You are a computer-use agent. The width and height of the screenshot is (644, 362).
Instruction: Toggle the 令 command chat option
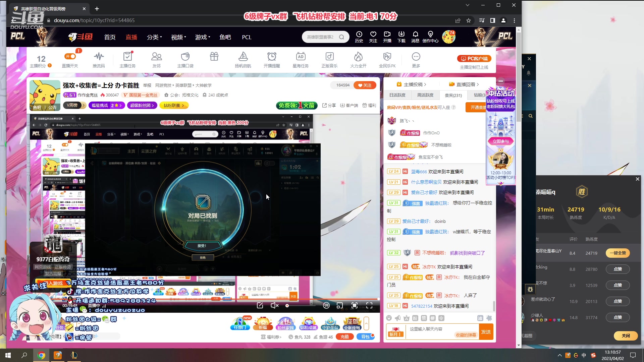click(x=441, y=318)
